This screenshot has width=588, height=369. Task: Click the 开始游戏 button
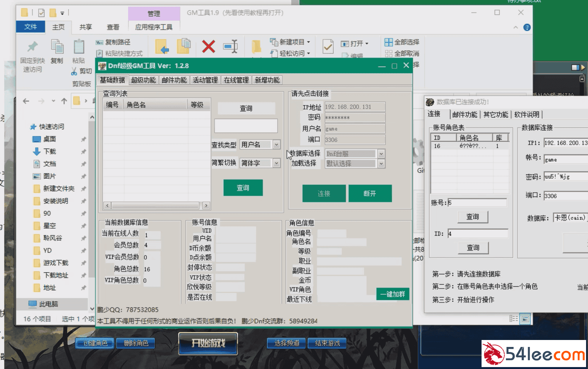[x=208, y=343]
